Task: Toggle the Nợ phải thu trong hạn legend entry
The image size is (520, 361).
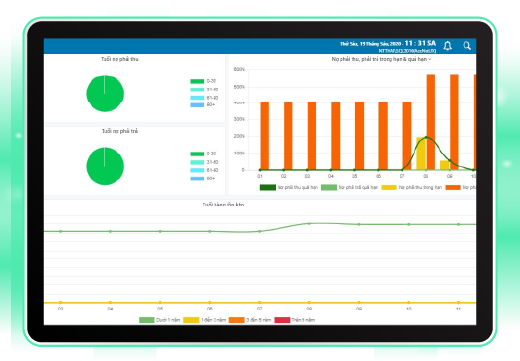Action: coord(412,187)
